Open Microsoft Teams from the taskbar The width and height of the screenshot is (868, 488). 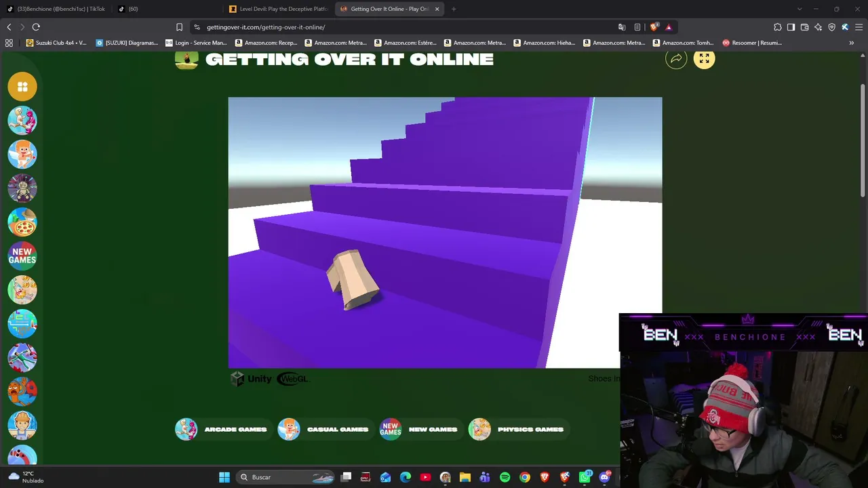(485, 477)
